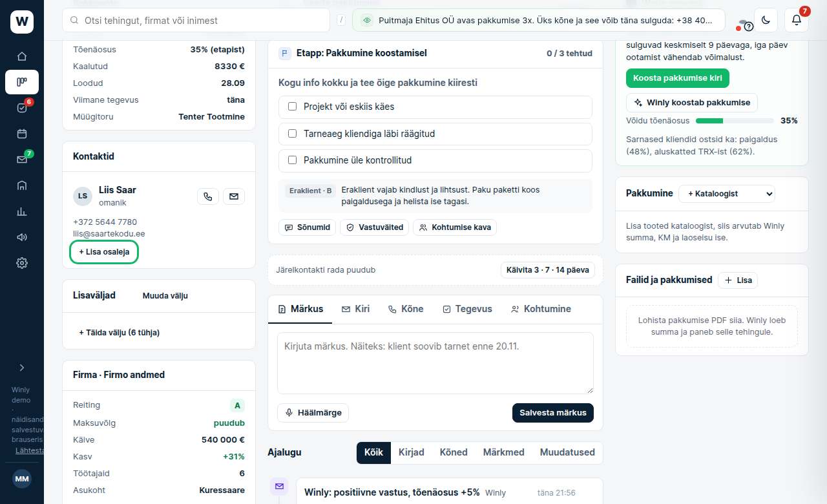Click into the 'Kirjuta märkus' text area
The height and width of the screenshot is (504, 827).
click(x=435, y=363)
